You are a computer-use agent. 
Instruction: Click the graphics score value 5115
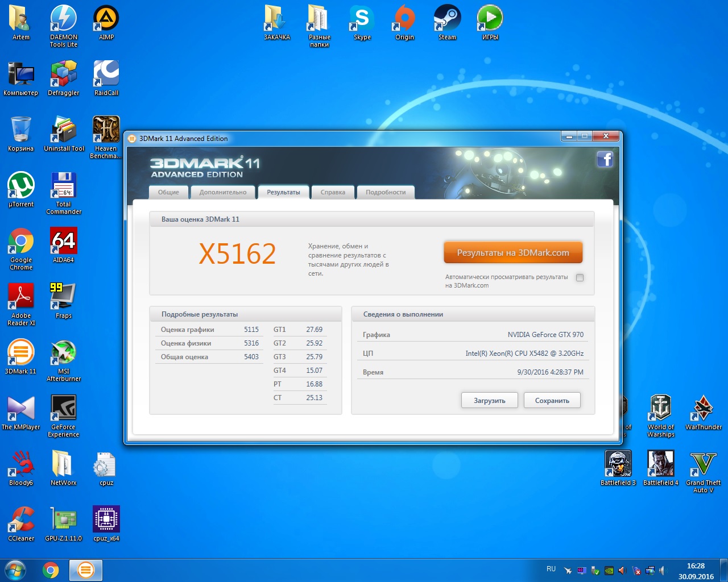click(251, 330)
